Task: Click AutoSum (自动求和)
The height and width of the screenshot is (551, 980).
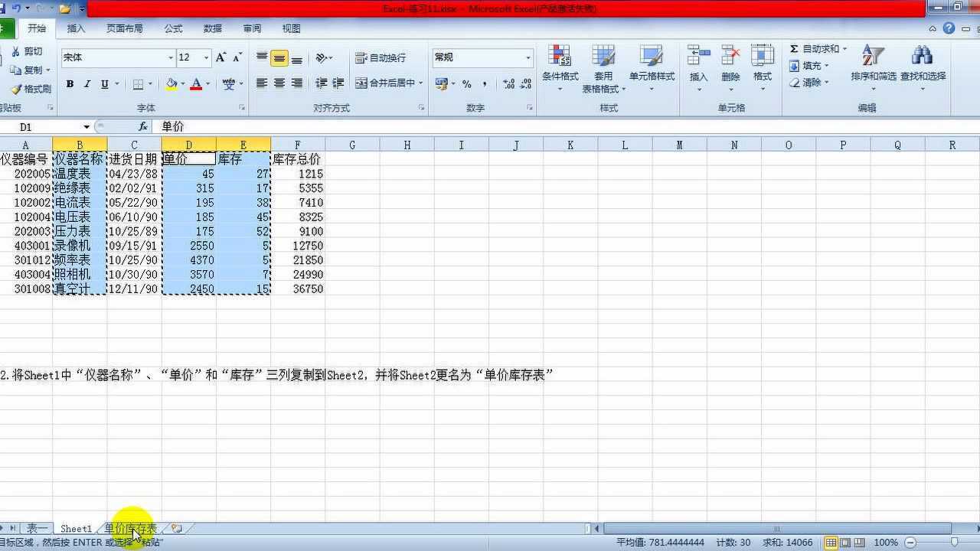Action: (x=818, y=49)
